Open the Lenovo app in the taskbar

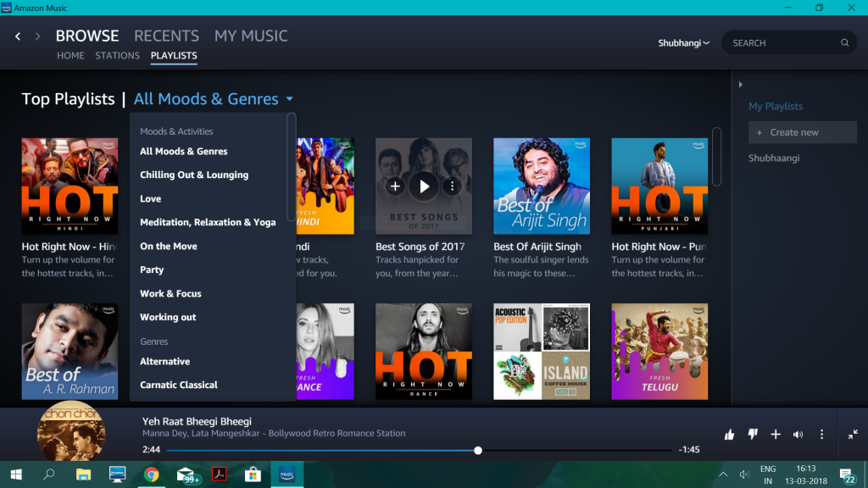[117, 474]
